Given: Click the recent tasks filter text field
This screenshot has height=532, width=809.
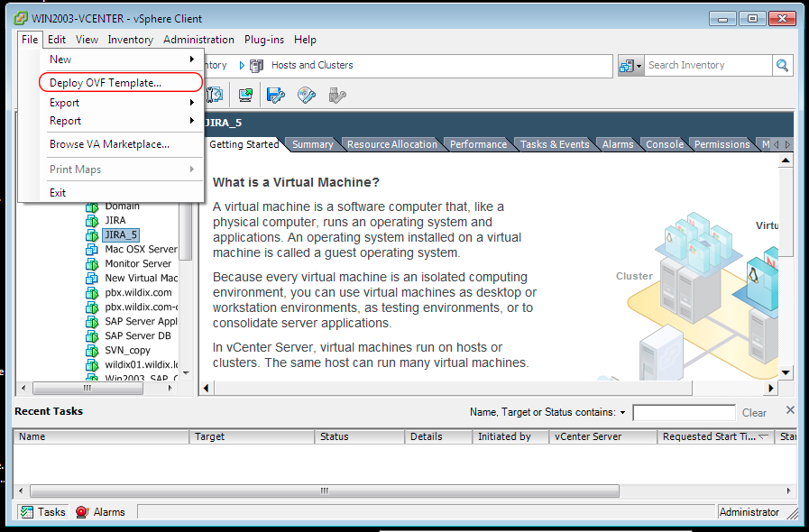Looking at the screenshot, I should pos(684,413).
